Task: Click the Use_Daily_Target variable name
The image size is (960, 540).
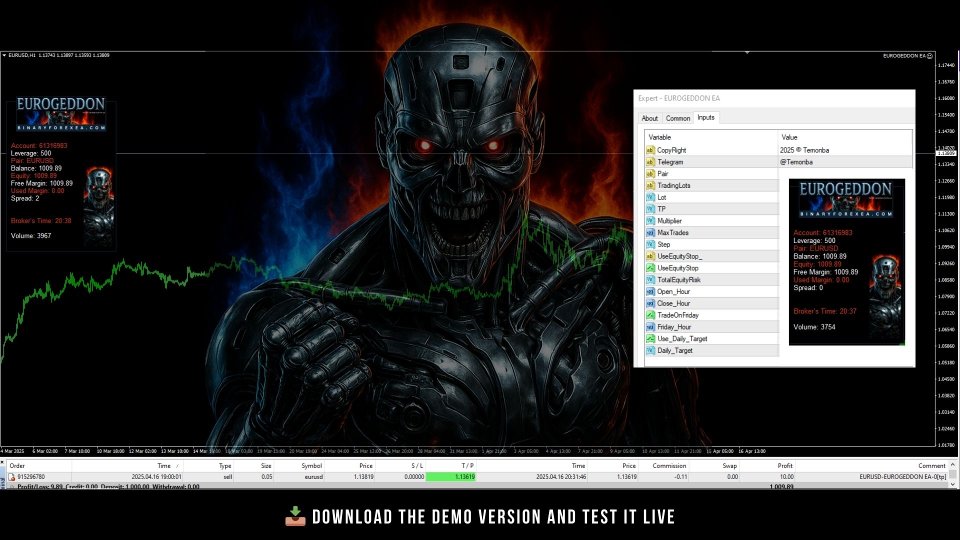Action: click(x=682, y=339)
